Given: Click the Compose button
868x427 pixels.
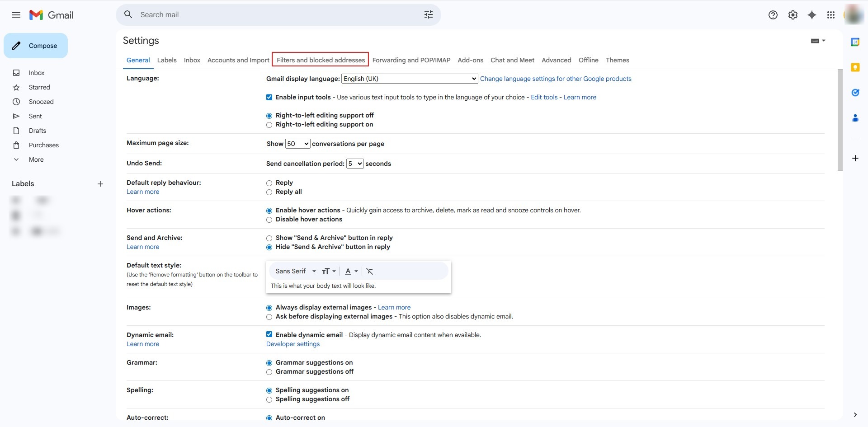Looking at the screenshot, I should click(x=36, y=46).
